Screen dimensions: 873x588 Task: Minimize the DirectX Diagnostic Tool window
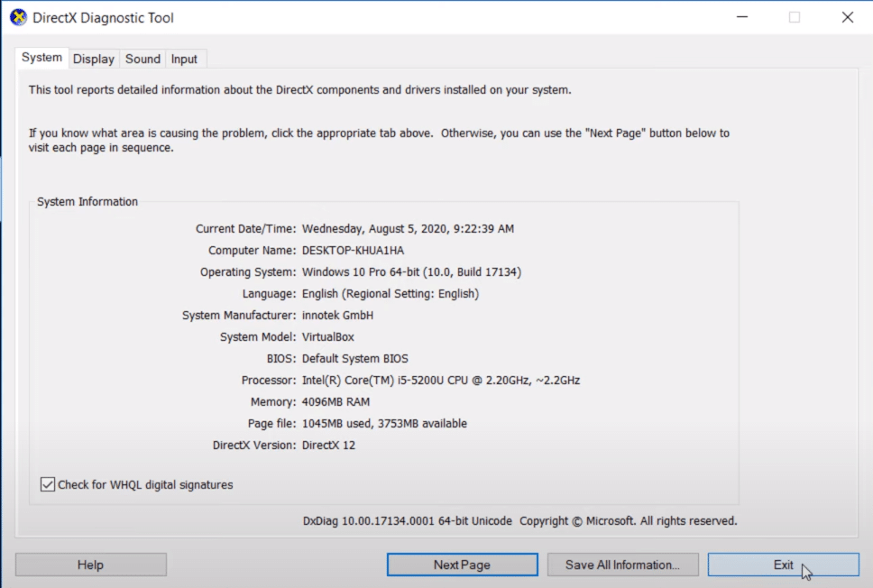point(741,16)
